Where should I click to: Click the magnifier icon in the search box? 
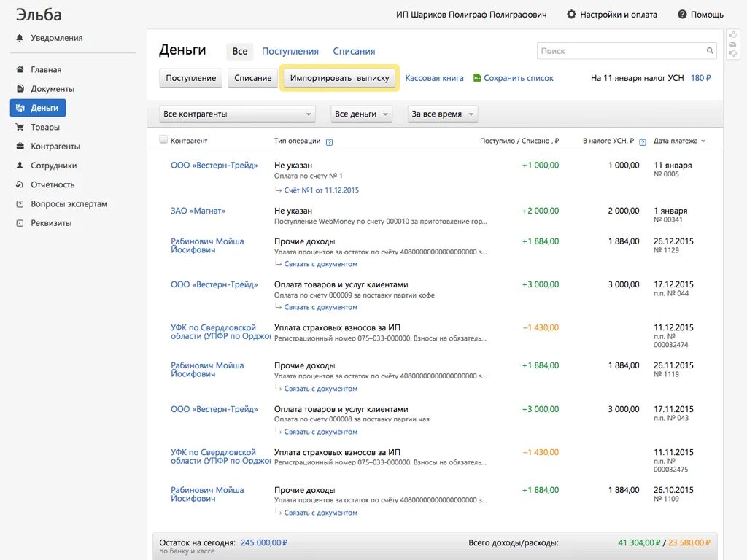(x=710, y=51)
